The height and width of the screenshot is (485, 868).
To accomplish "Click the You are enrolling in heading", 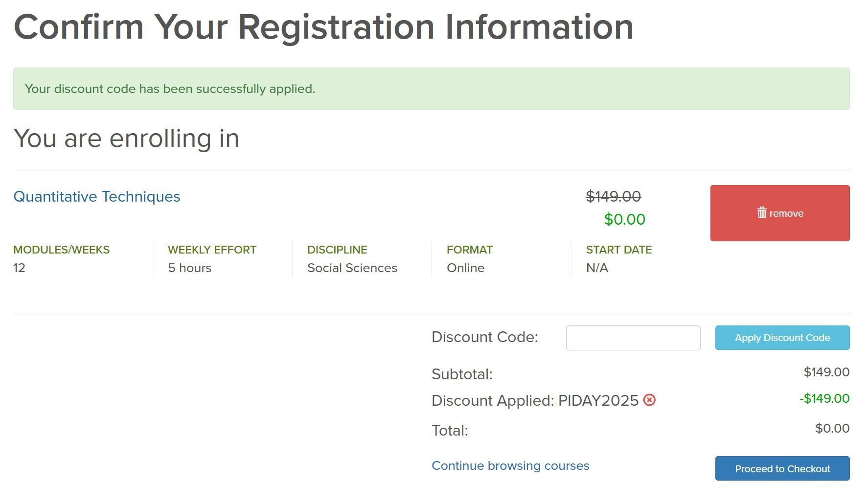I will click(126, 138).
